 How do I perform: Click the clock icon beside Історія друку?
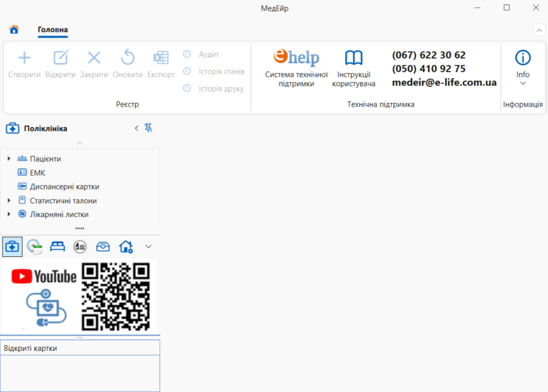point(187,88)
